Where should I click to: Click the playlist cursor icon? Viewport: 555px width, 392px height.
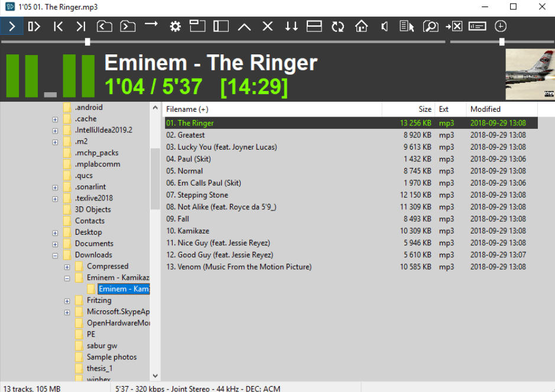pos(407,26)
